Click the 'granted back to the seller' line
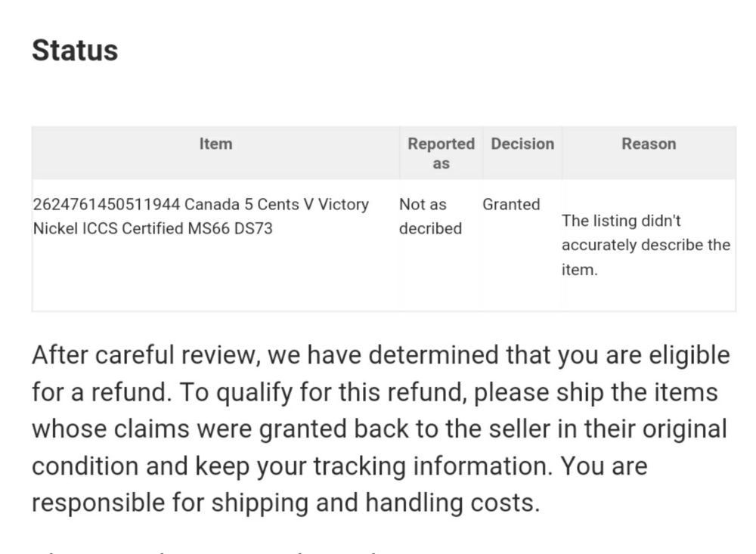Viewport: 756px width, 554px height. [x=380, y=429]
